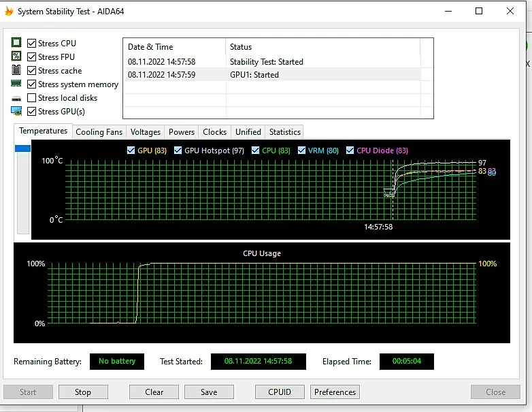Click the CPU chip icon beside Stress CPU
The width and height of the screenshot is (532, 412).
pos(16,42)
